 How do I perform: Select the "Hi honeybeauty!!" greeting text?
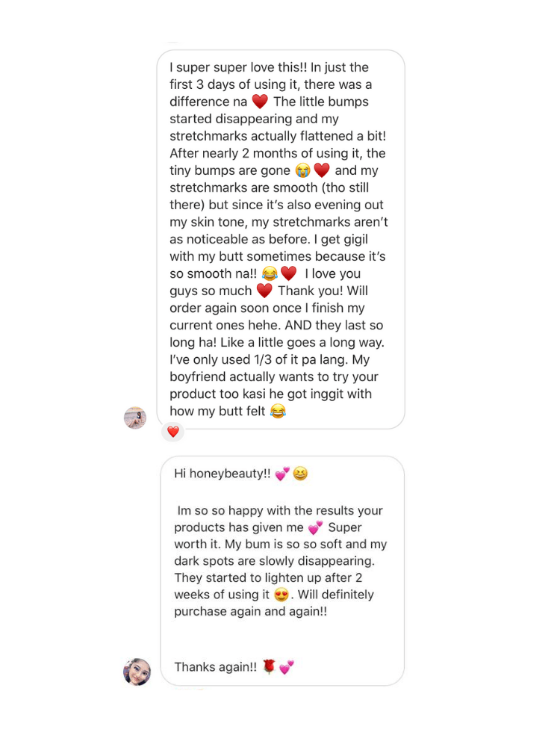[x=223, y=474]
